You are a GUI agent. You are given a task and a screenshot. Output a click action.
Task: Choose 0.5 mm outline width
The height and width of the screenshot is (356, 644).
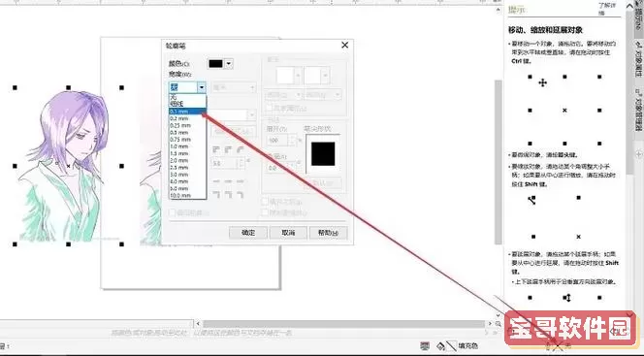(x=187, y=132)
